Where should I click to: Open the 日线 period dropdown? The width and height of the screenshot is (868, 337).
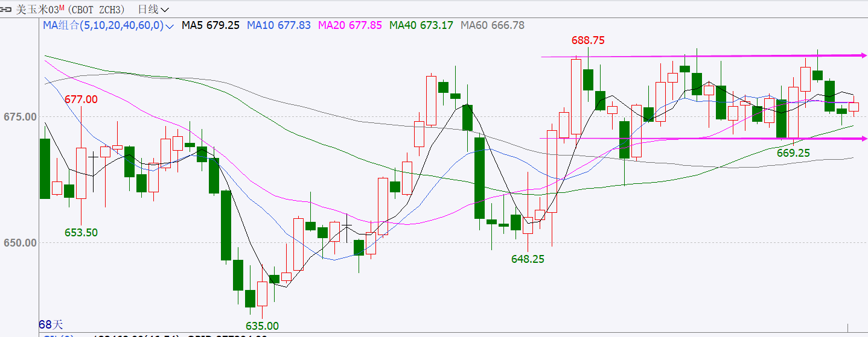pyautogui.click(x=153, y=9)
